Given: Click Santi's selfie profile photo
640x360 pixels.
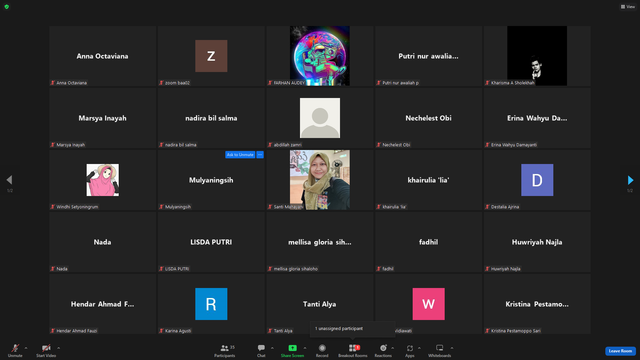Looking at the screenshot, I should tap(320, 180).
